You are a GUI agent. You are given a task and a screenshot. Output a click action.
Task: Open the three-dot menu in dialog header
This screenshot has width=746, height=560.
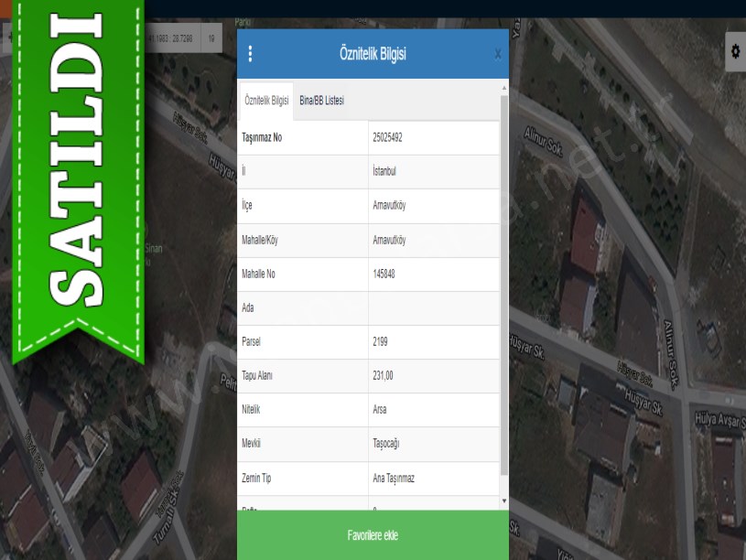[251, 54]
